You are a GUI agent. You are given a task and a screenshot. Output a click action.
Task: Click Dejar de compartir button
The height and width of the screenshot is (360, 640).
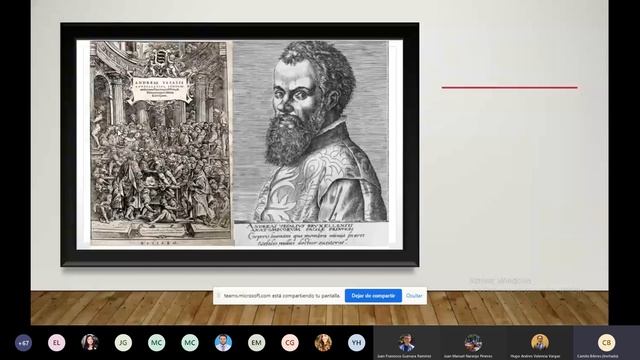coord(373,296)
